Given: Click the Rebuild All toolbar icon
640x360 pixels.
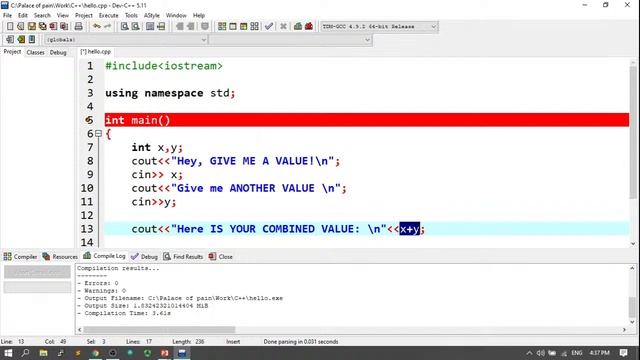Looking at the screenshot, I should (255, 27).
